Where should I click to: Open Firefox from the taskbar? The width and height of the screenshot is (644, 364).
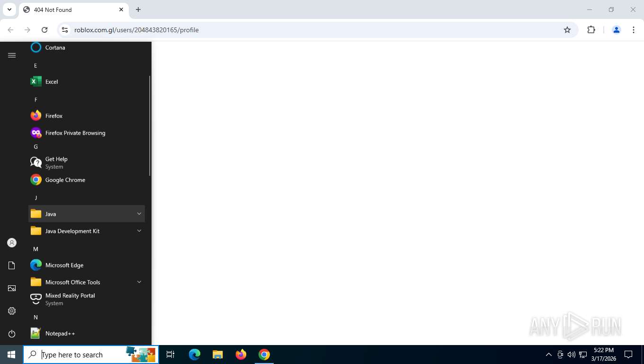(x=241, y=355)
